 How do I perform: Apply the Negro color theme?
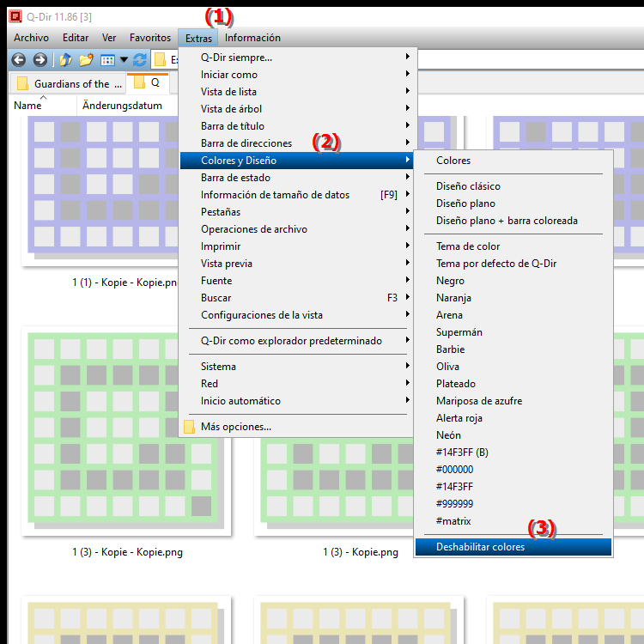(x=513, y=281)
